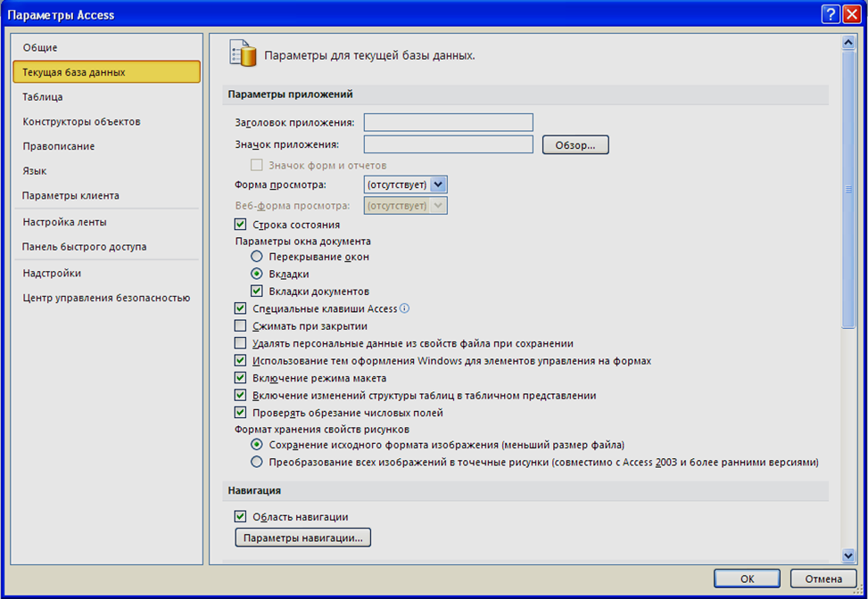Click the database parameters header icon
This screenshot has height=599, width=868.
[243, 53]
